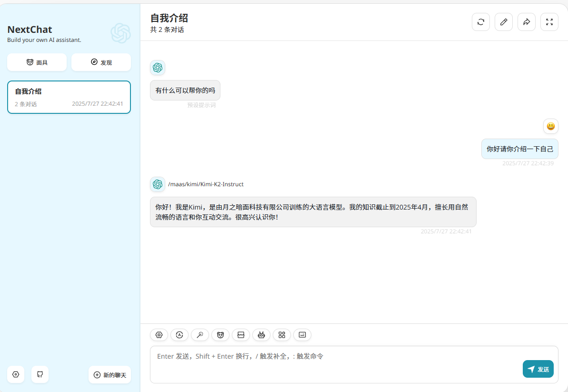Click the large OpenAI logo in sidebar

pos(120,33)
